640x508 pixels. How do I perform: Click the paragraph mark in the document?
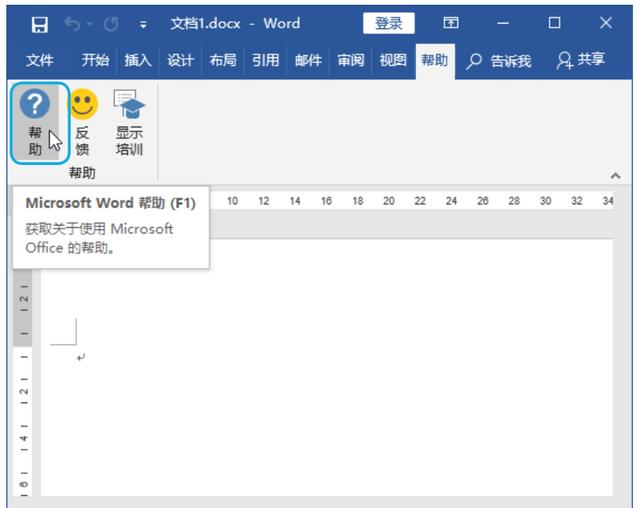point(81,358)
